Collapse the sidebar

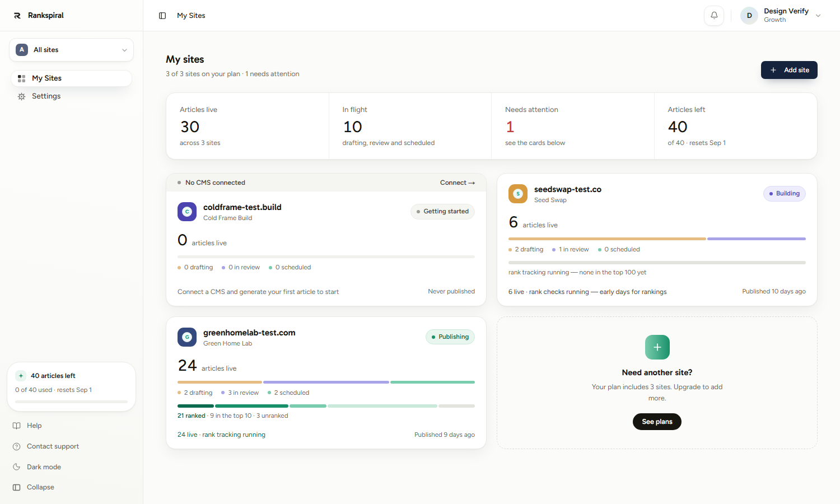coord(40,487)
